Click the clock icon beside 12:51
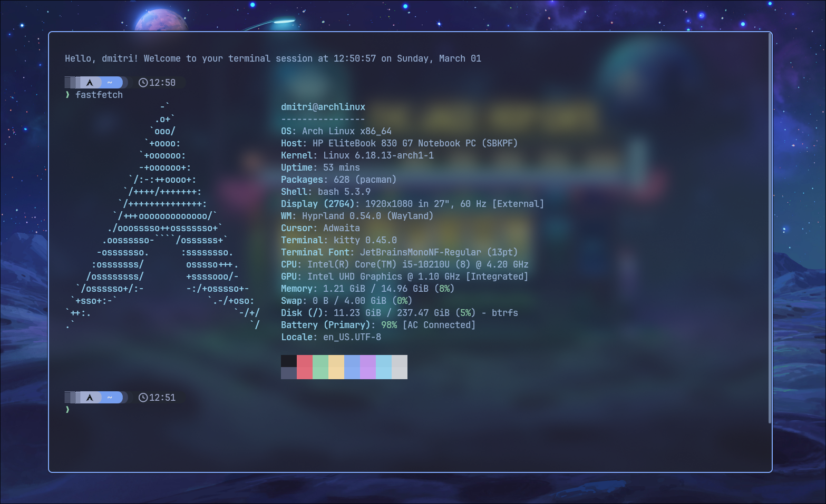Viewport: 826px width, 504px height. [143, 398]
